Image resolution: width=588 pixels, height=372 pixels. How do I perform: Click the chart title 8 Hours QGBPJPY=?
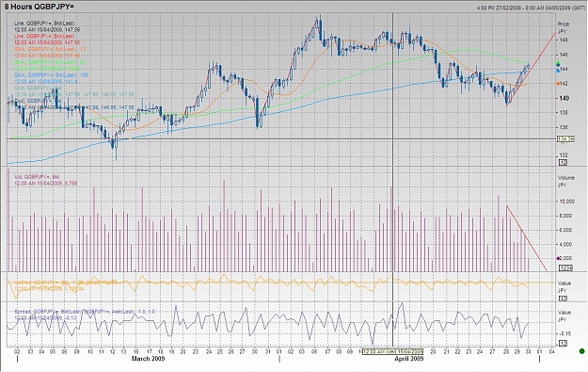[40, 7]
